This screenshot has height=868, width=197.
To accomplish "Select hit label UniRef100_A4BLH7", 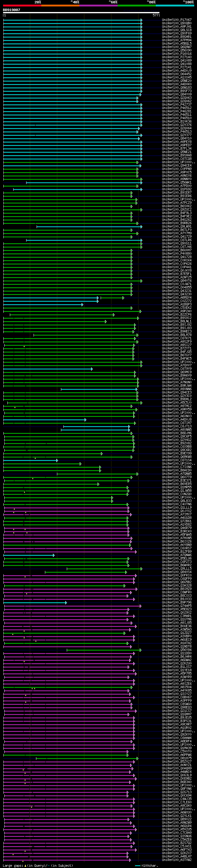I will pyautogui.click(x=177, y=856).
